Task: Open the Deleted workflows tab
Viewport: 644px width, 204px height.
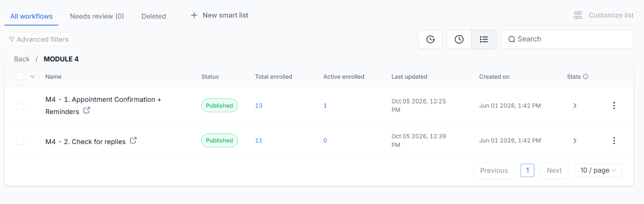Action: coord(153,16)
